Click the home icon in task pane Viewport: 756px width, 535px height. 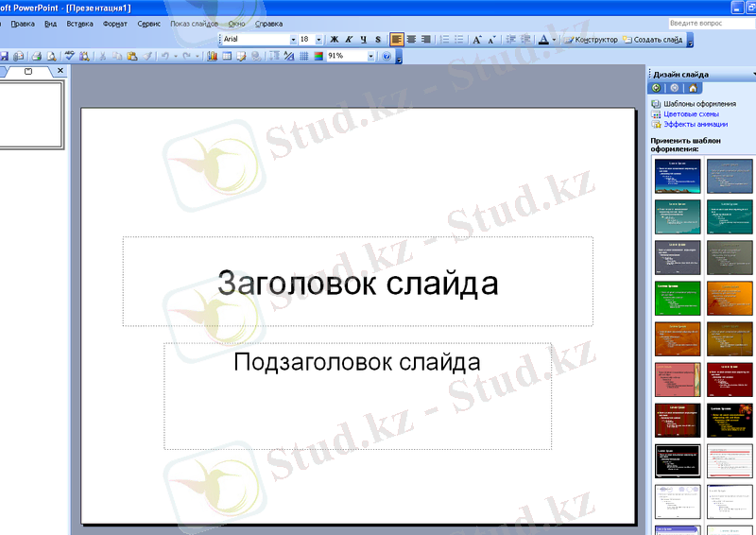click(692, 88)
